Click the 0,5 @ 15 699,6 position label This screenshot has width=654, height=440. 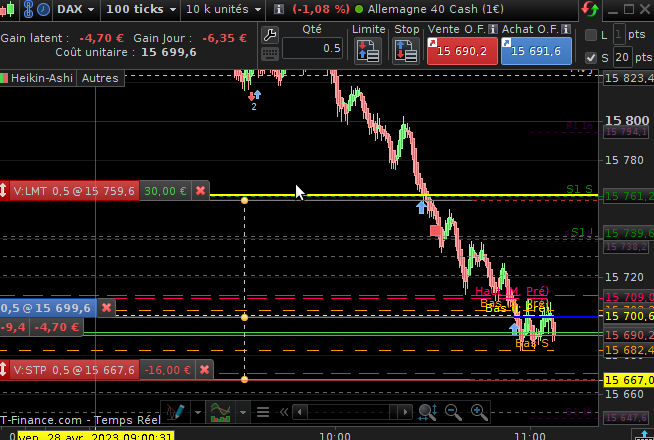(46, 308)
